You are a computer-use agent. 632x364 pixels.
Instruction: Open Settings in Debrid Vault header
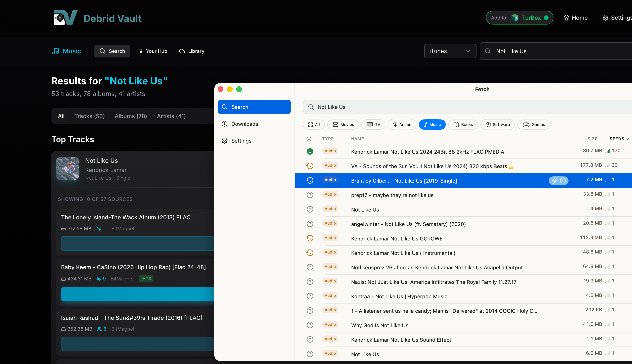pyautogui.click(x=617, y=18)
